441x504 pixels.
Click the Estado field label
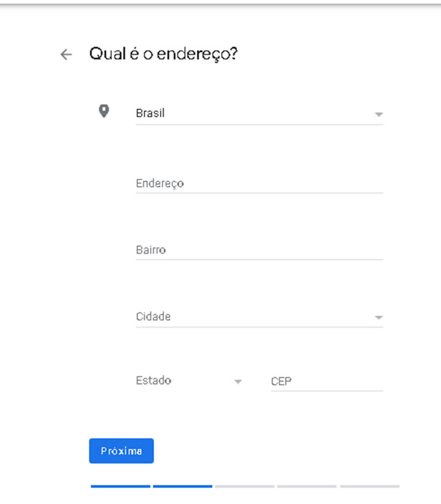(154, 381)
